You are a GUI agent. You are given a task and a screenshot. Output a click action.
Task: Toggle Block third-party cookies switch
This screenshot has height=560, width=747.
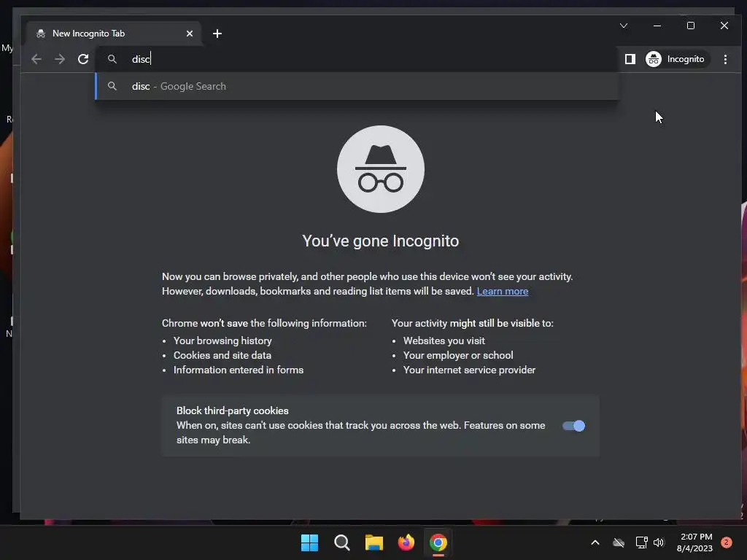tap(573, 426)
